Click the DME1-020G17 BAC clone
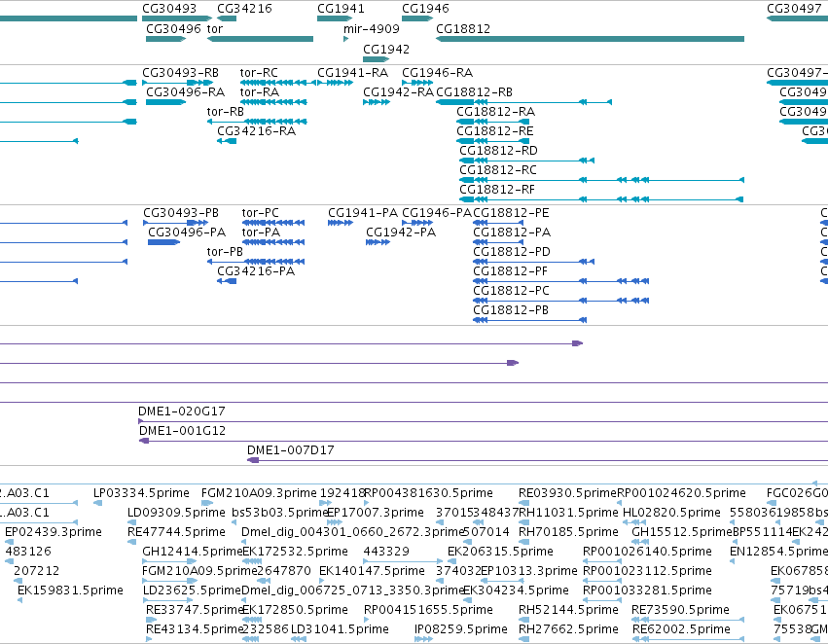828x644 pixels. pos(483,422)
